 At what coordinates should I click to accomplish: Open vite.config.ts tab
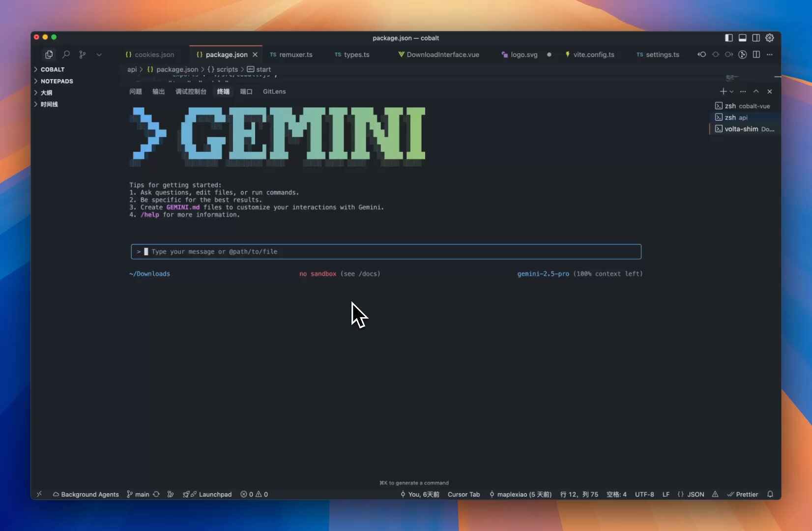tap(589, 55)
